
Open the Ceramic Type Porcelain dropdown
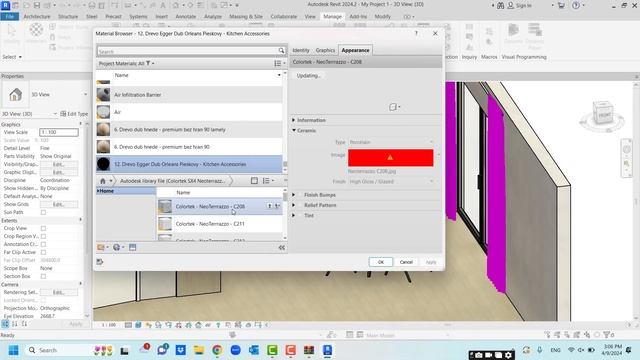[391, 142]
